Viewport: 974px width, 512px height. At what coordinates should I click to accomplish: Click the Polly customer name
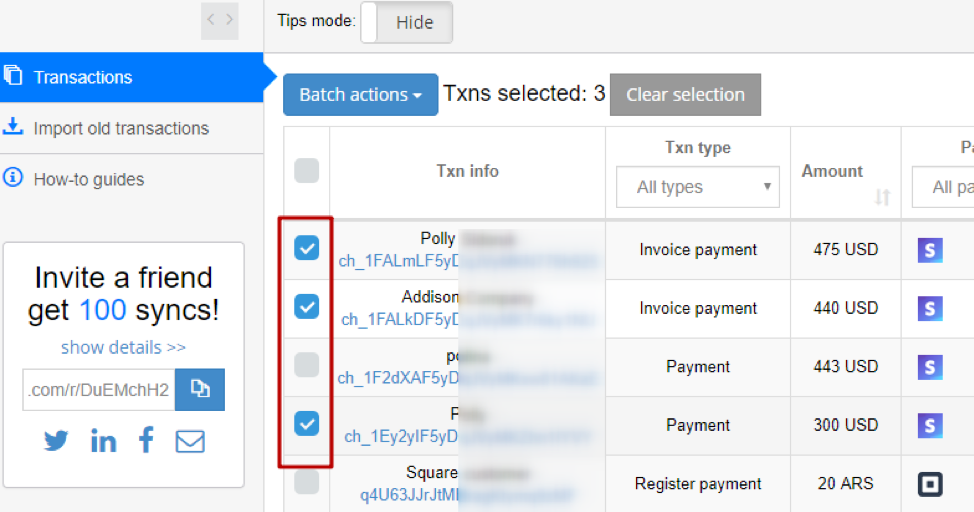438,239
